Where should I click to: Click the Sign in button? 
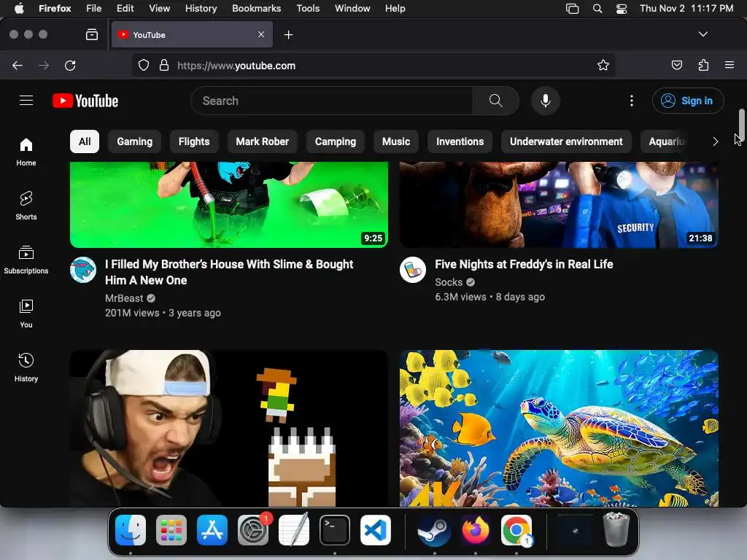(x=687, y=101)
